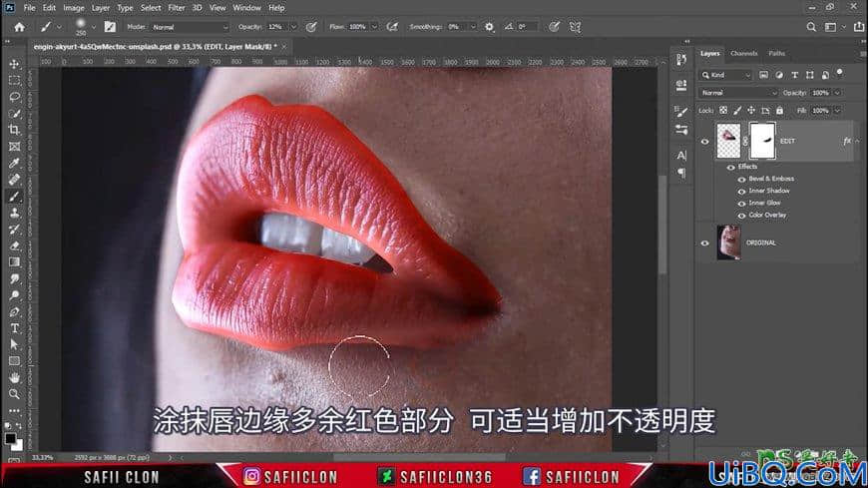Select the Crop tool
868x488 pixels.
pyautogui.click(x=14, y=130)
